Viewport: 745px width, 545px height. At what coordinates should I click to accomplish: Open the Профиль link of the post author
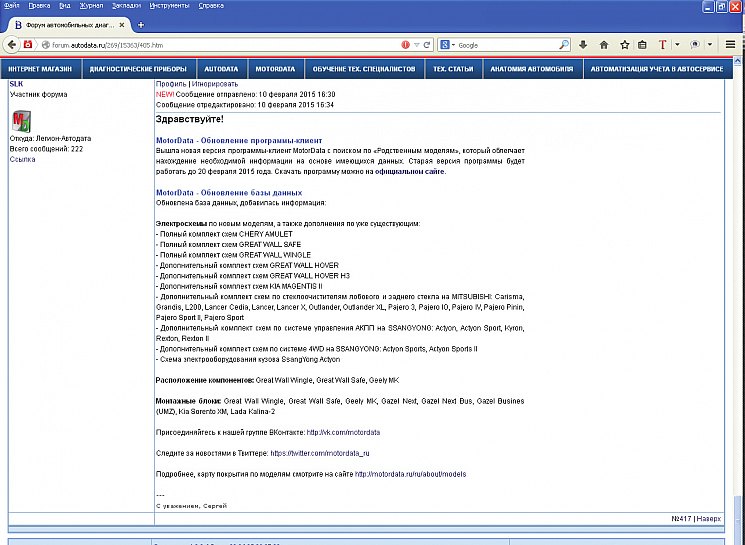coord(171,84)
